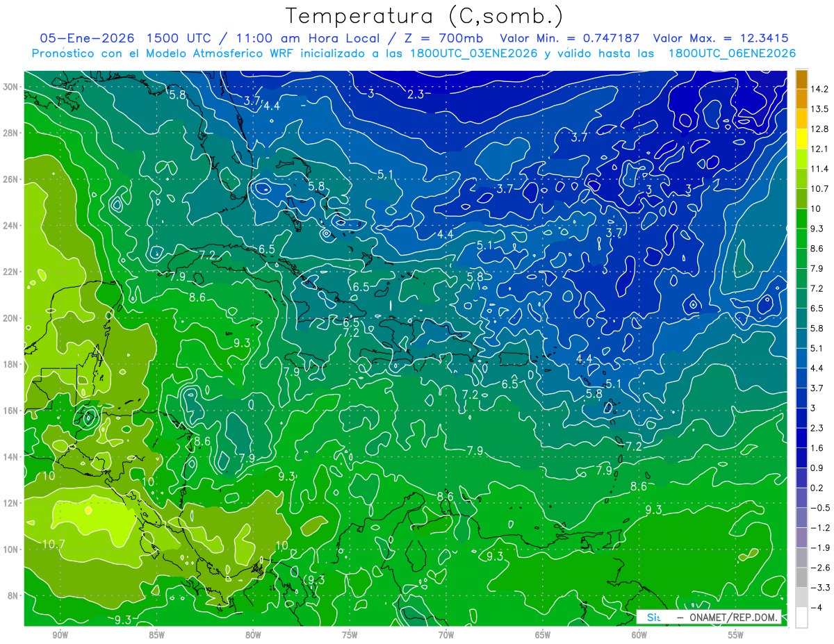Click "Valor Max. = 12.3415" text
This screenshot has width=834, height=644.
[x=721, y=38]
